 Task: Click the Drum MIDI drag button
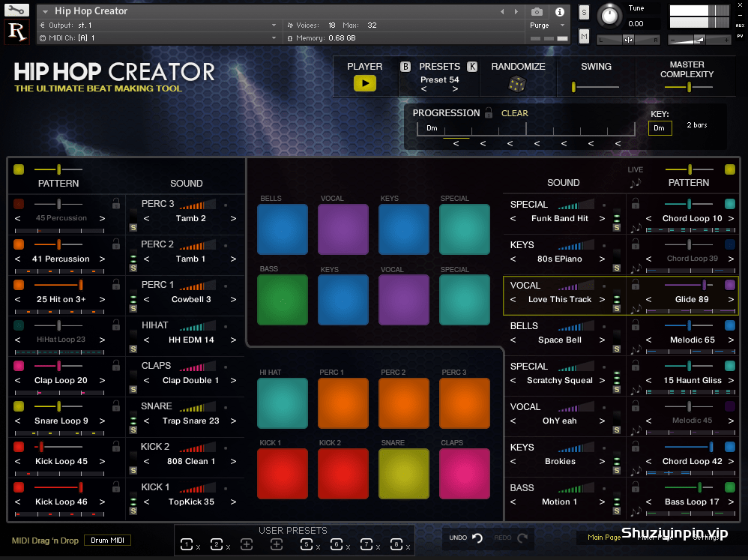click(x=107, y=541)
